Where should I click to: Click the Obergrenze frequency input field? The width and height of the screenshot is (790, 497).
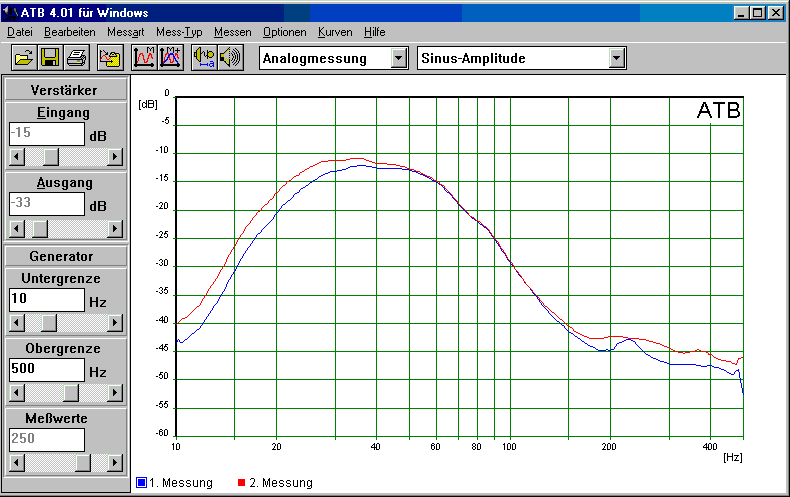46,369
